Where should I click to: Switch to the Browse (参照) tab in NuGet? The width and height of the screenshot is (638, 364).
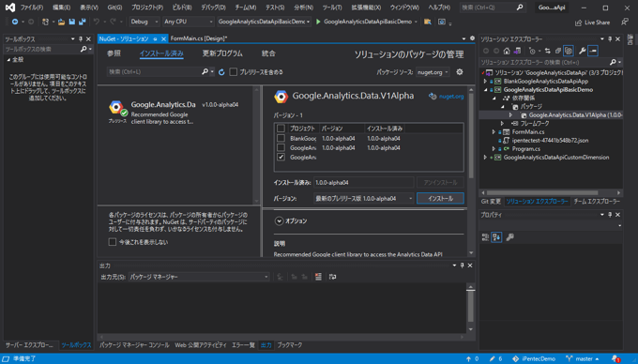tap(114, 53)
